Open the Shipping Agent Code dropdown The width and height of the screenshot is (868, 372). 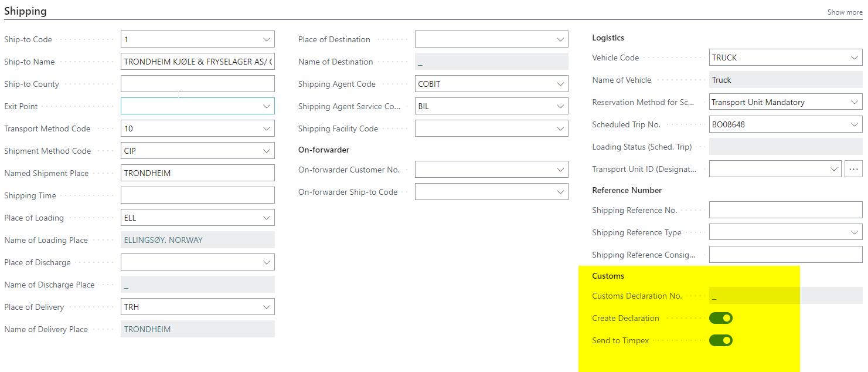click(560, 84)
